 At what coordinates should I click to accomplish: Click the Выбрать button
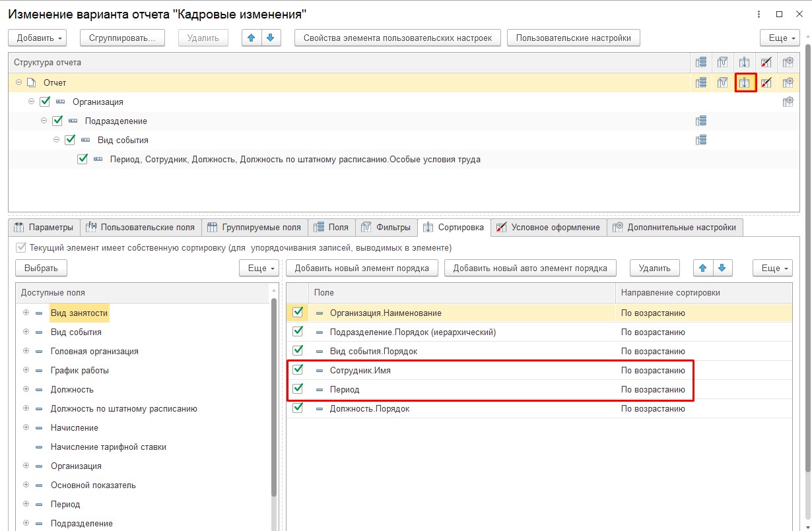click(x=41, y=268)
